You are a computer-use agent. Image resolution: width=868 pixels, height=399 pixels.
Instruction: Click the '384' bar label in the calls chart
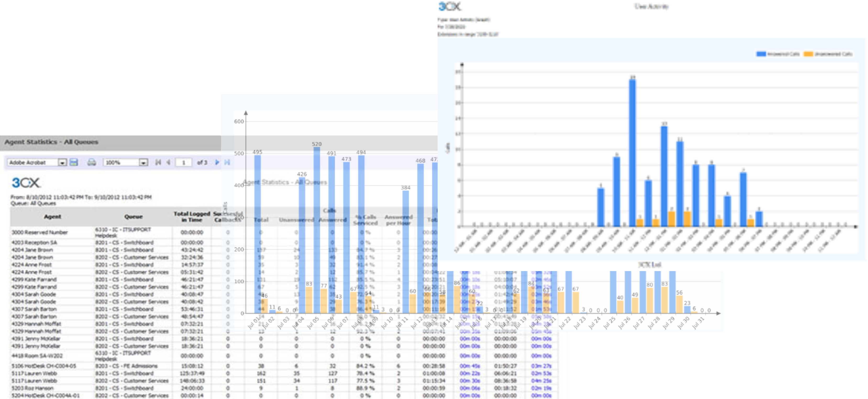point(405,187)
